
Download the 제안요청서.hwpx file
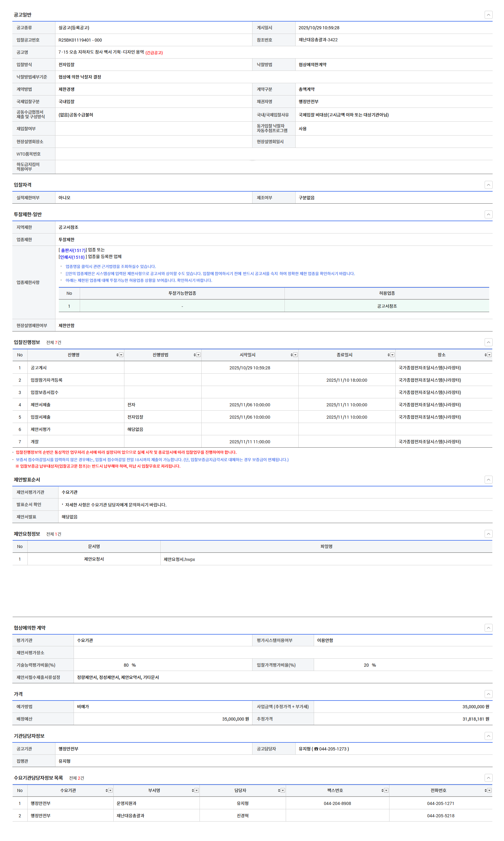[179, 559]
